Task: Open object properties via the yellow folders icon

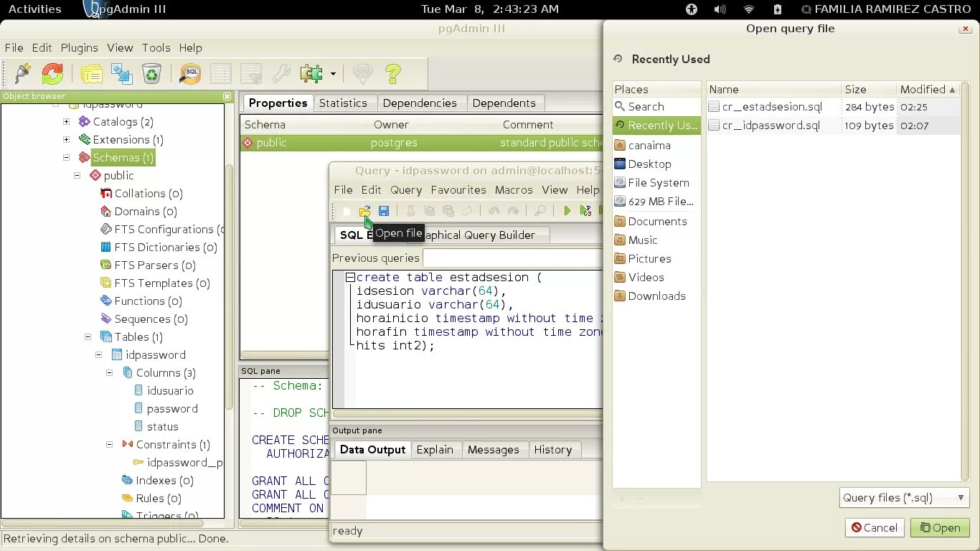Action: click(x=91, y=73)
